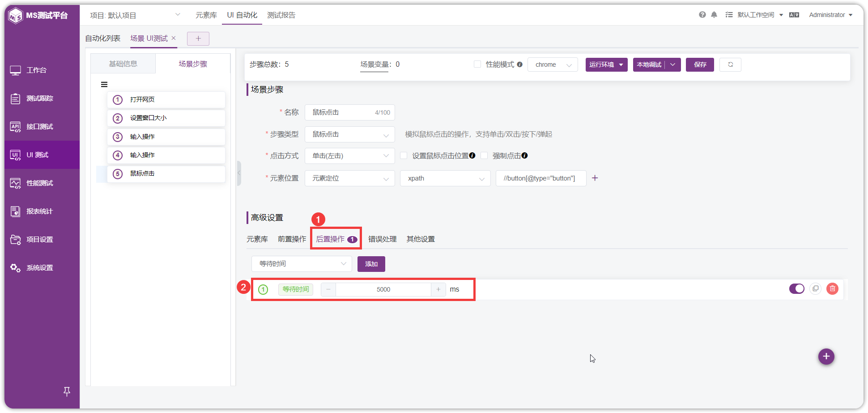Click the sidebar pin icon
This screenshot has width=868, height=413.
[x=67, y=391]
